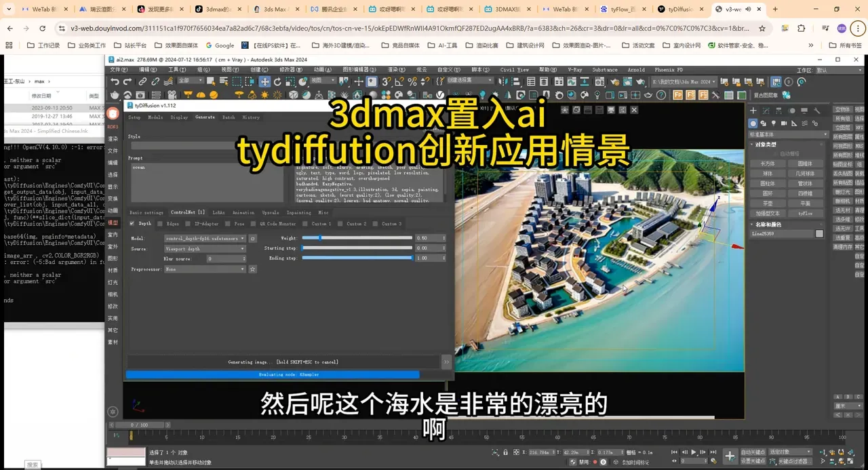Screen dimensions: 868x470
Task: Enable the Edges ControlNet checkbox
Action: click(x=160, y=223)
